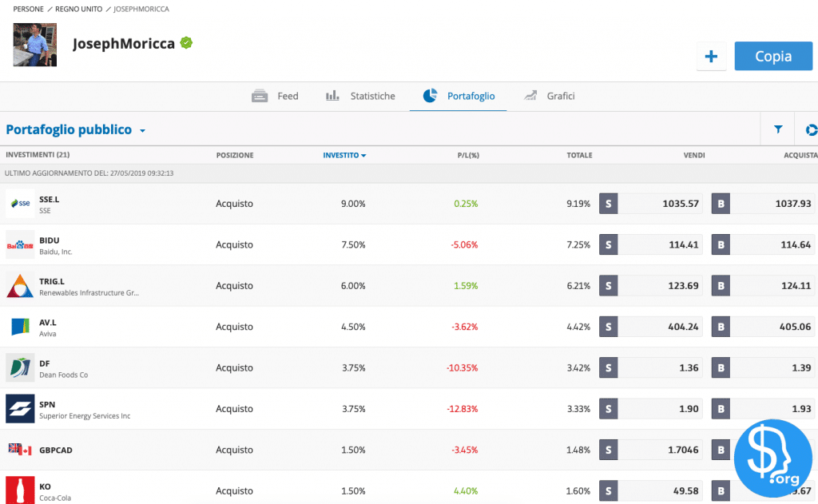The width and height of the screenshot is (818, 504).
Task: Click the B buy button for DF
Action: click(x=721, y=368)
